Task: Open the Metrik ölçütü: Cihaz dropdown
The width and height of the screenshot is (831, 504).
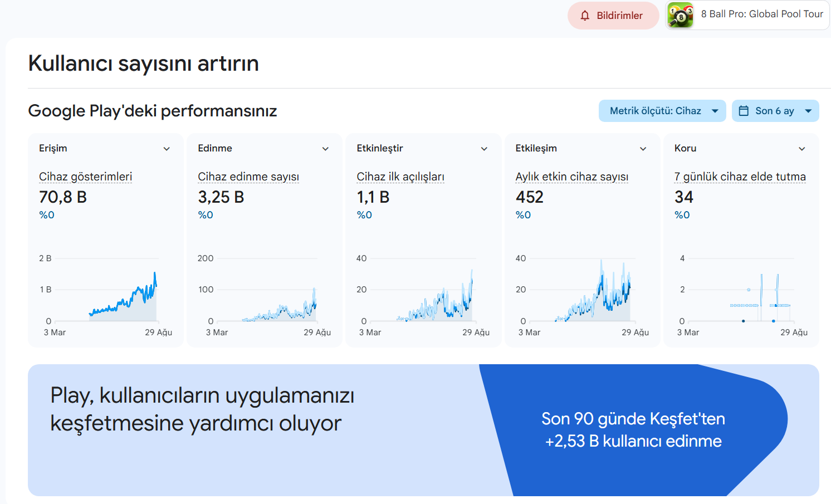Action: click(x=662, y=111)
